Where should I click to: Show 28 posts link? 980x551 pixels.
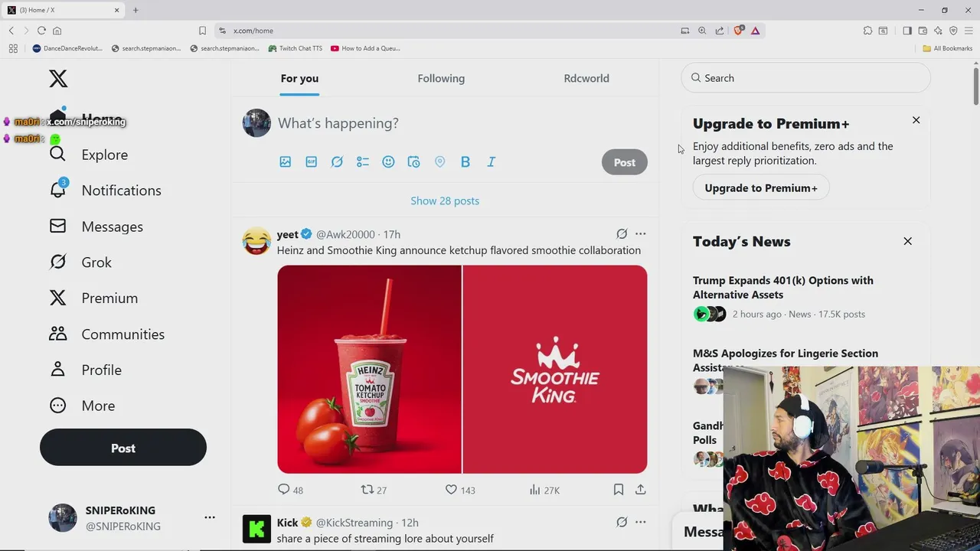point(445,201)
